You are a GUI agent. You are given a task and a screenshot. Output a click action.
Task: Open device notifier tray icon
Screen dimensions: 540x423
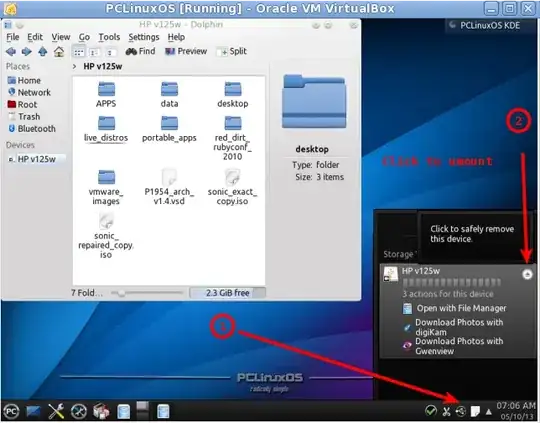[x=461, y=411]
